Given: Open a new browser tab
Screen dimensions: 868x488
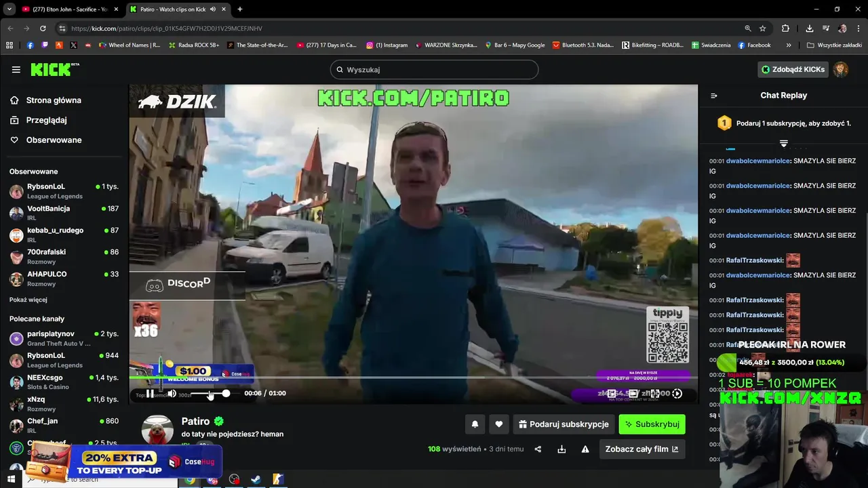Looking at the screenshot, I should pos(240,9).
